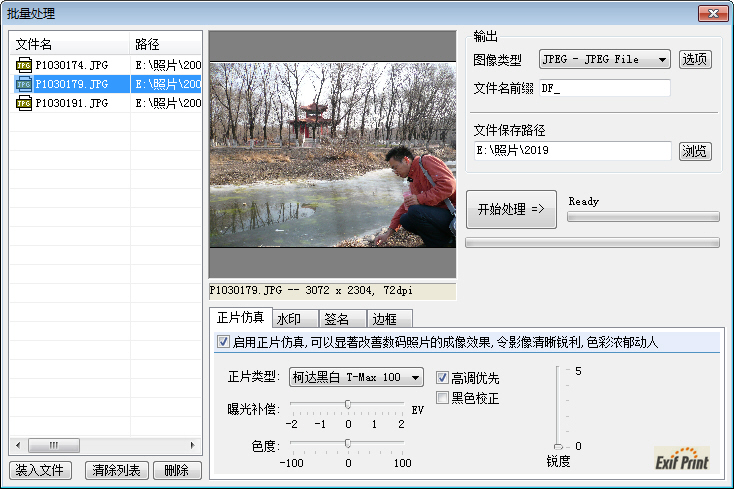This screenshot has width=734, height=489.
Task: Open the 边框 tab
Action: 385,319
